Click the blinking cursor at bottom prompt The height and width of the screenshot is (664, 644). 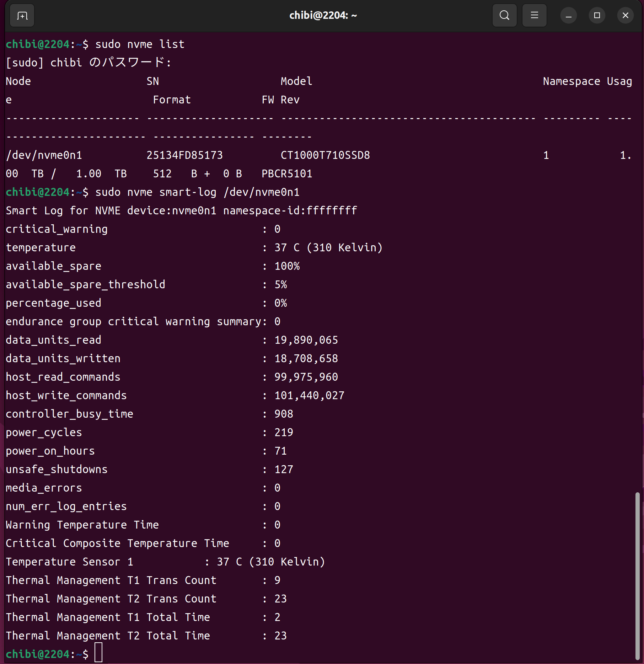98,653
